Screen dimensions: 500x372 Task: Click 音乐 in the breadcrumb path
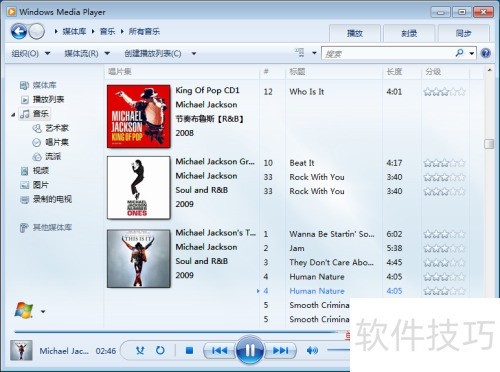[107, 32]
